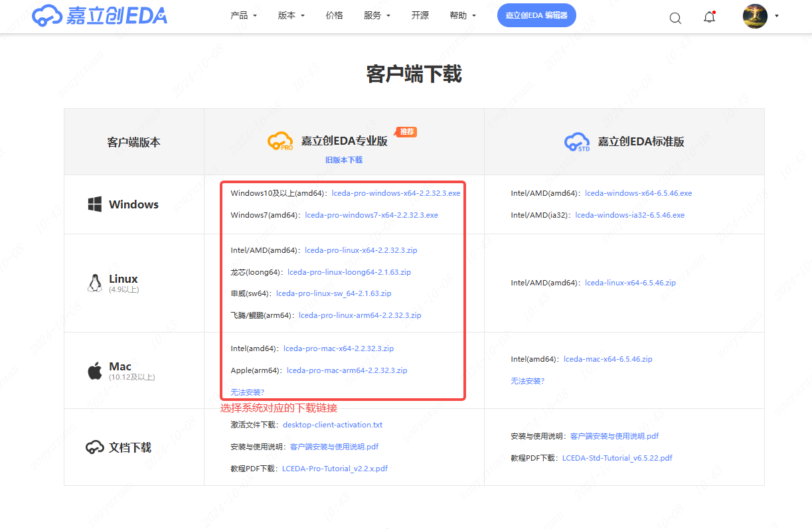The width and height of the screenshot is (812, 529).
Task: Click the 客户端下载 page title
Action: 414,73
